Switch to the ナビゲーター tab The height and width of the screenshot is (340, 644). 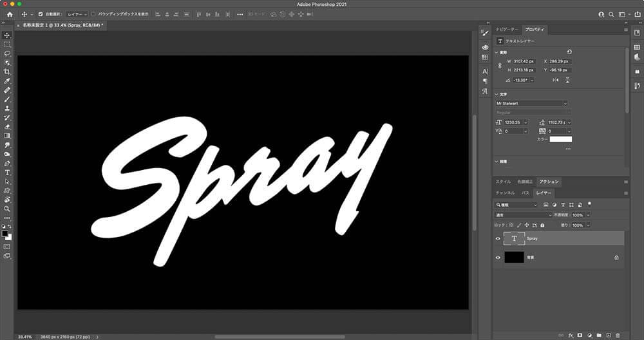tap(507, 30)
